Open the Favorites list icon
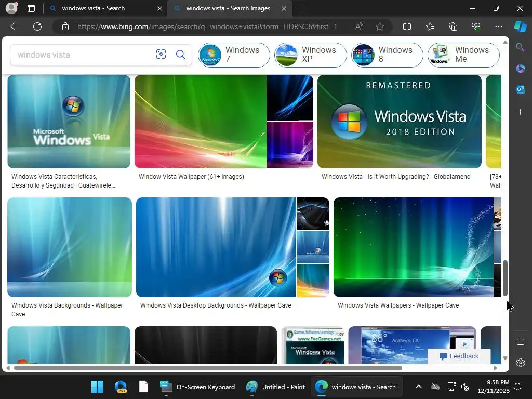This screenshot has height=399, width=532. click(430, 26)
